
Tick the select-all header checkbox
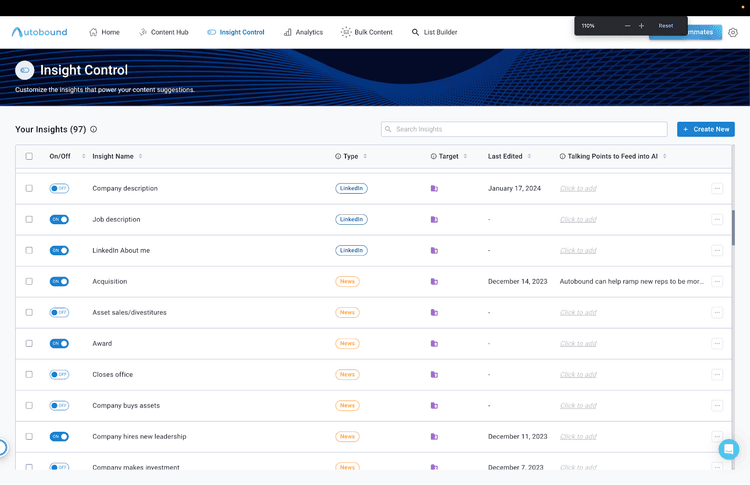click(x=29, y=156)
